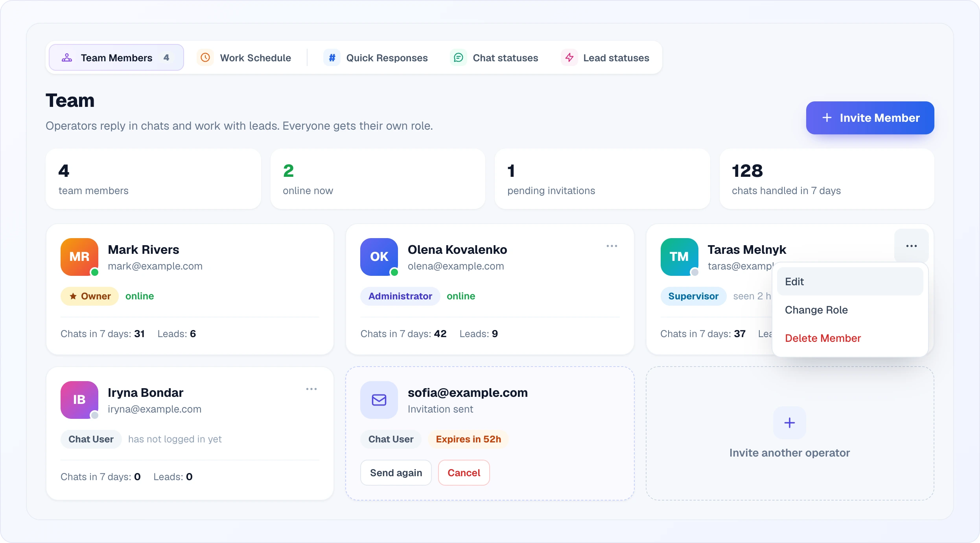Open the Work Schedule tab
Image resolution: width=980 pixels, height=543 pixels.
[245, 58]
